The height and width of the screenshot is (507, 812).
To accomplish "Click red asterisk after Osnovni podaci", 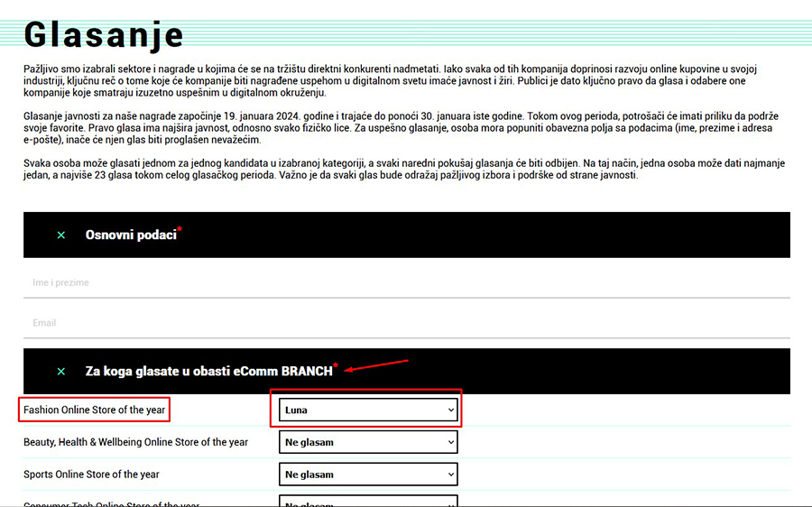I will 180,230.
